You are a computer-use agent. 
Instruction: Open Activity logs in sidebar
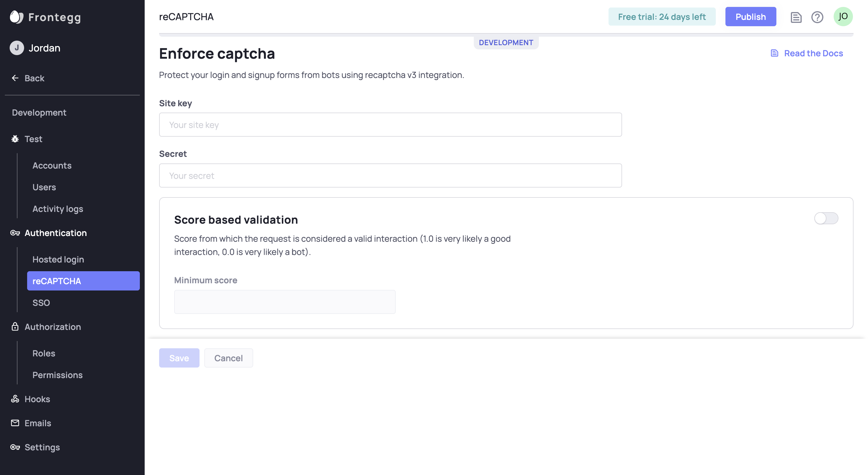(58, 209)
